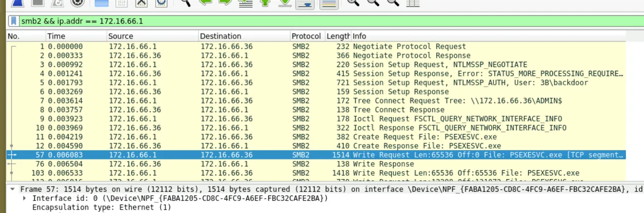Select packet 5 NTLMSSP_AUTH User 3B\backdoor

click(x=316, y=82)
